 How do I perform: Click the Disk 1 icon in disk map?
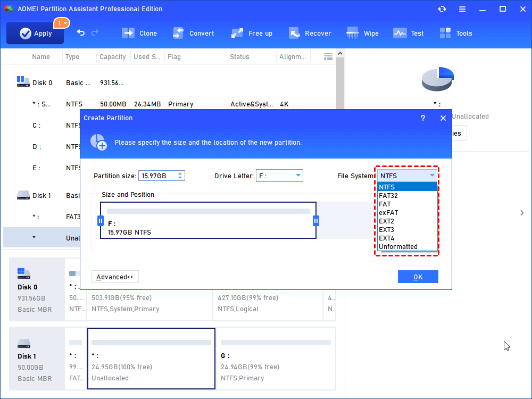24,343
